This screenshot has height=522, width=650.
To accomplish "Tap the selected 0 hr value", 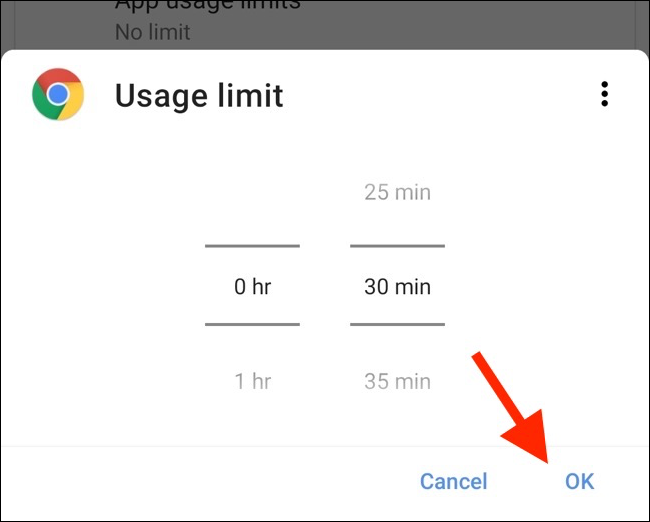I will pos(252,286).
